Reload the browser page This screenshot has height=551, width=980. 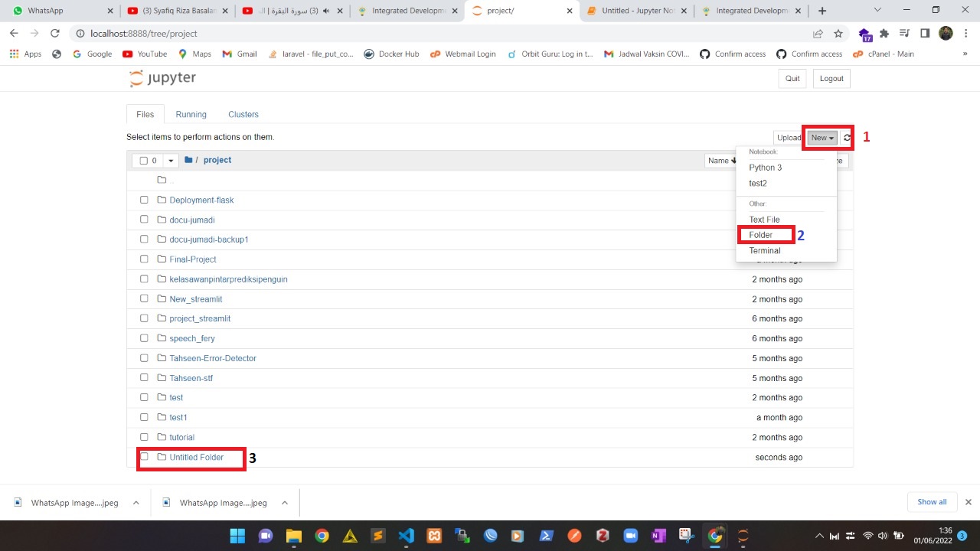[x=55, y=34]
